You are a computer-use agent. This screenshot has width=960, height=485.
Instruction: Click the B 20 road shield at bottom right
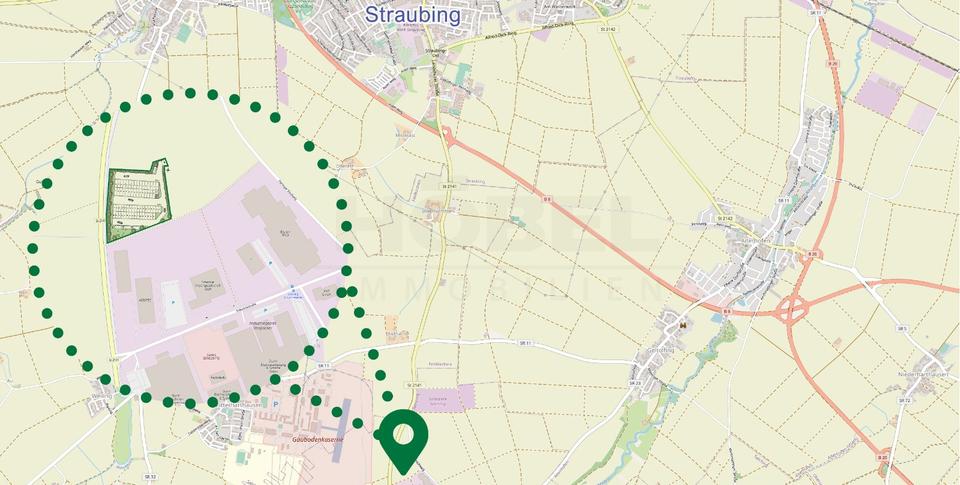point(882,457)
